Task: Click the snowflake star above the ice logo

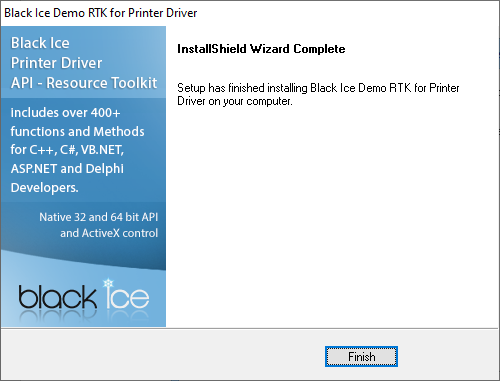Action: (x=108, y=283)
